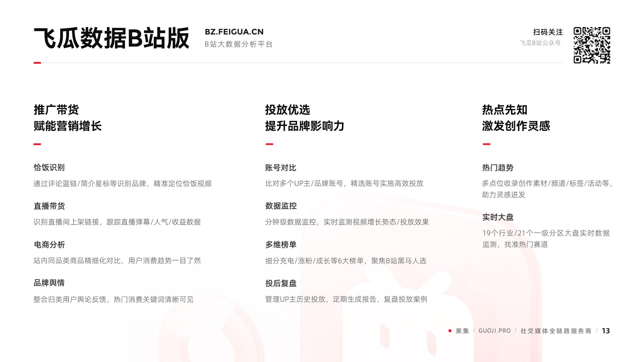Click the line starting 多点位收录创作素材
This screenshot has height=362, width=644.
tap(547, 183)
